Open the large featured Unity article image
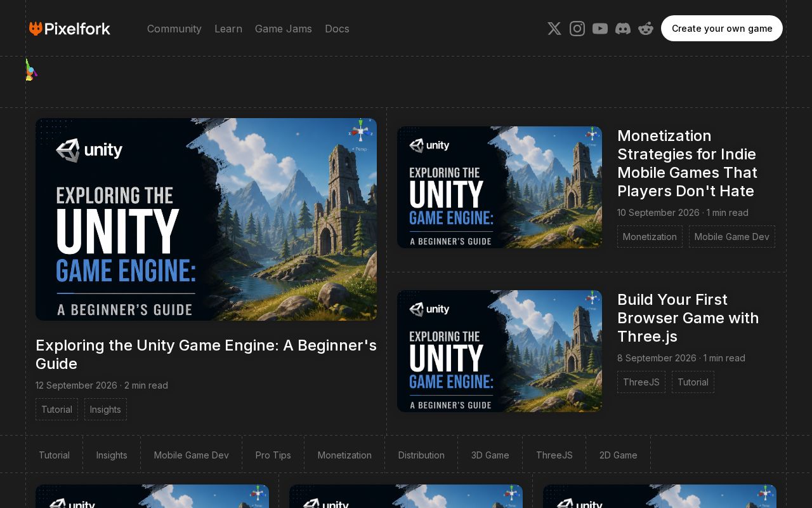The width and height of the screenshot is (812, 508). pyautogui.click(x=206, y=219)
